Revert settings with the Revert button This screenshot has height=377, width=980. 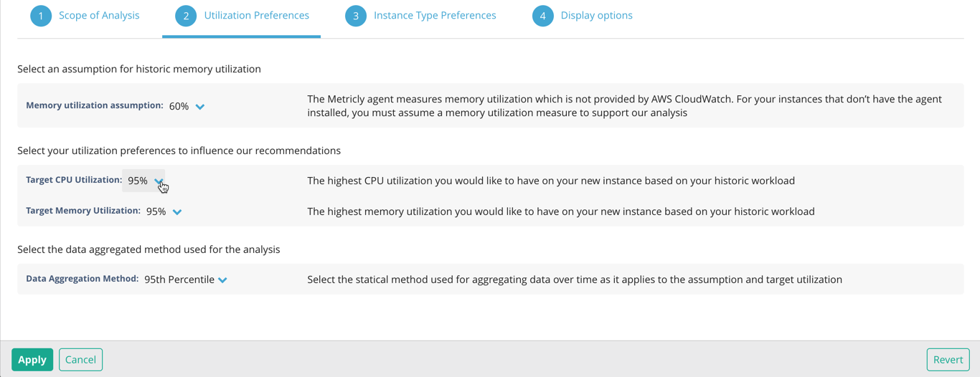[948, 360]
